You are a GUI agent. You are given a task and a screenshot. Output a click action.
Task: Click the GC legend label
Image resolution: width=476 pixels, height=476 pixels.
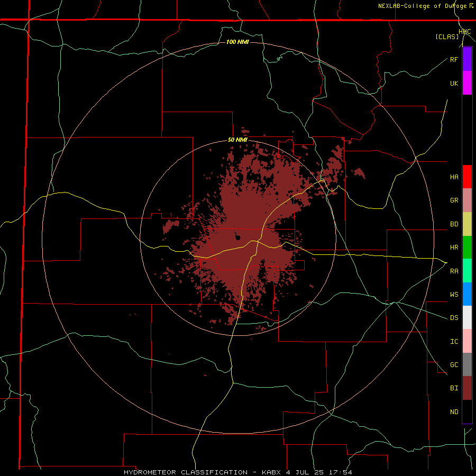point(454,365)
